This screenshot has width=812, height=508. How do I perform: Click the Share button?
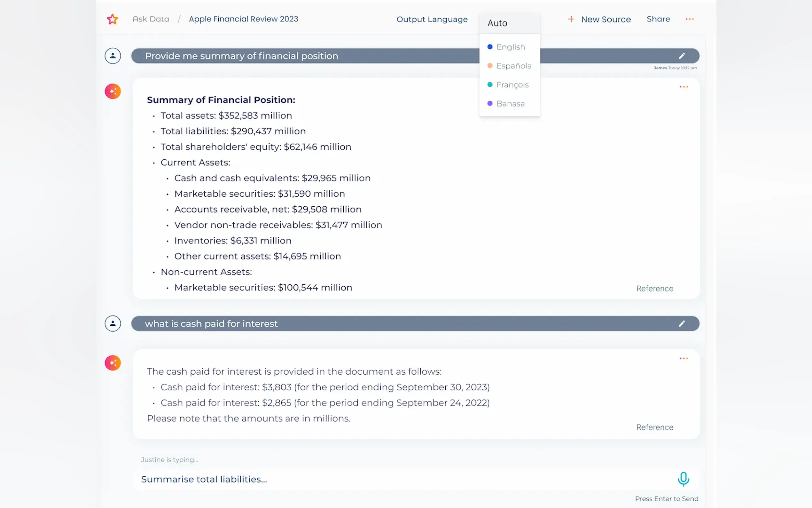click(x=658, y=19)
